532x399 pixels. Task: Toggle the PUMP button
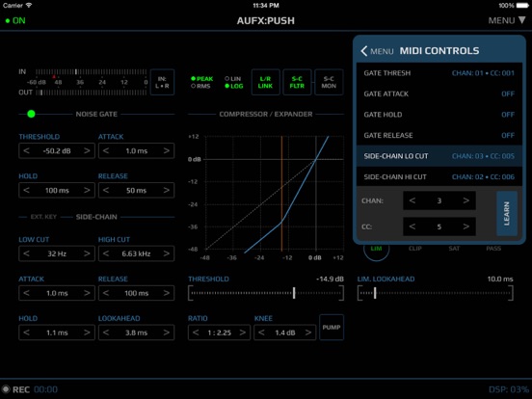(x=332, y=328)
